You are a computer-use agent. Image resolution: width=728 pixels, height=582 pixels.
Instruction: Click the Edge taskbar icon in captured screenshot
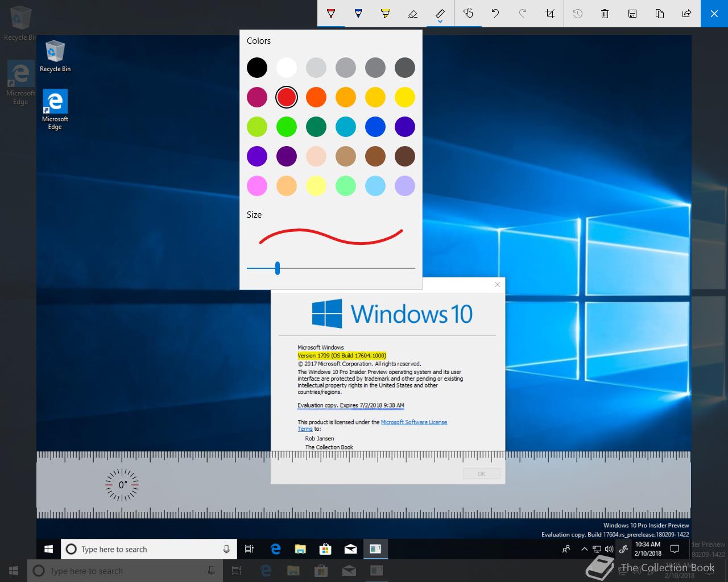coord(276,549)
